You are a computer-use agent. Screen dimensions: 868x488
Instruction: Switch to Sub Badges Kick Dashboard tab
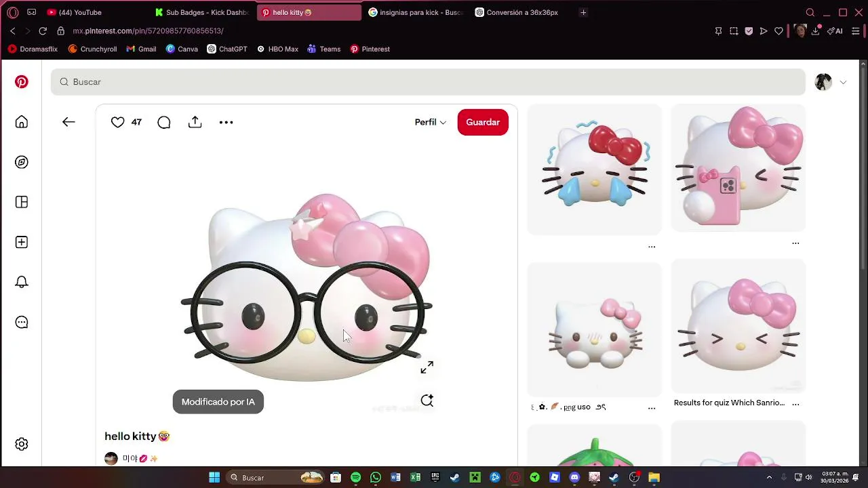pyautogui.click(x=202, y=12)
